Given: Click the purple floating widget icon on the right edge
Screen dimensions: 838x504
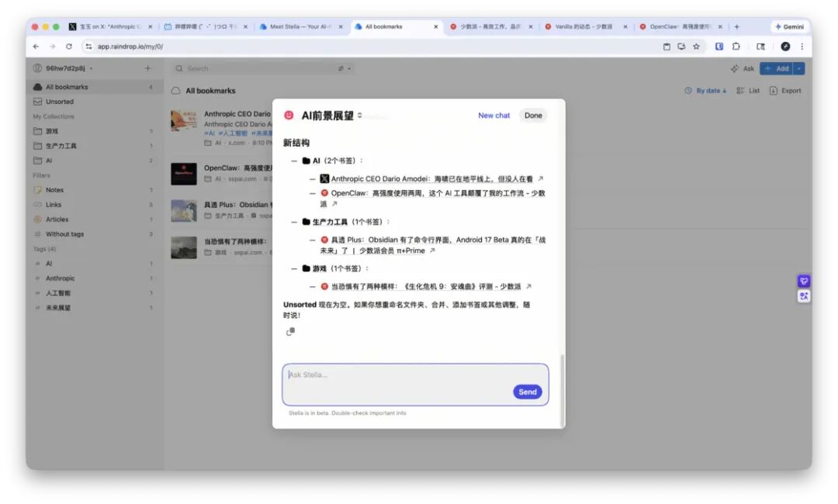Looking at the screenshot, I should coord(803,281).
